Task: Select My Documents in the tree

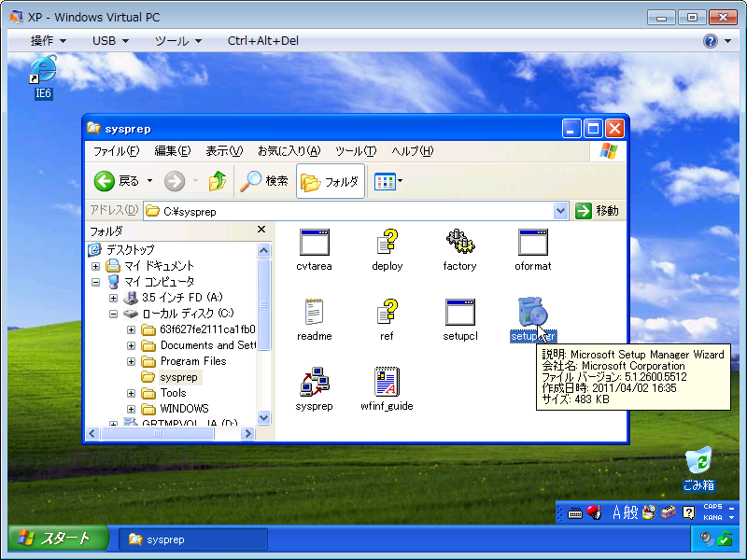Action: (x=159, y=266)
